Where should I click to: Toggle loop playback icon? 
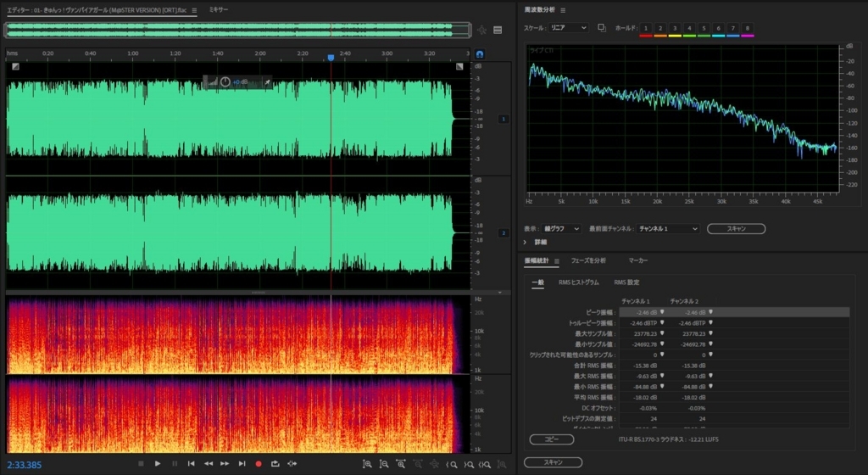(x=275, y=464)
